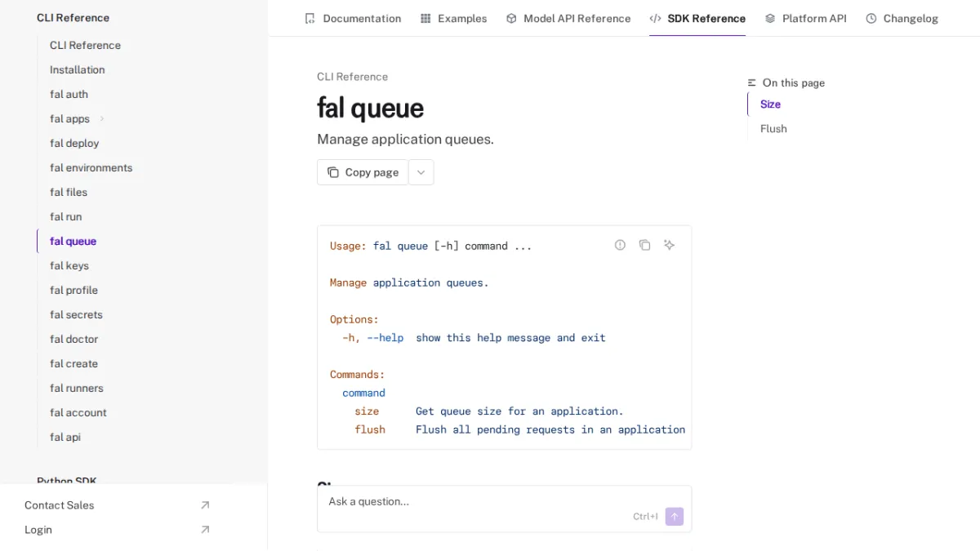Screen dimensions: 980x551
Task: Click the 'Options:' label in code block
Action: coord(354,319)
